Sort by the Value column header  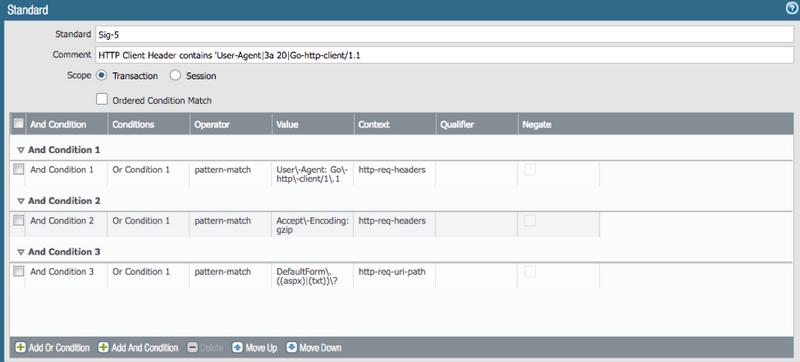point(313,124)
